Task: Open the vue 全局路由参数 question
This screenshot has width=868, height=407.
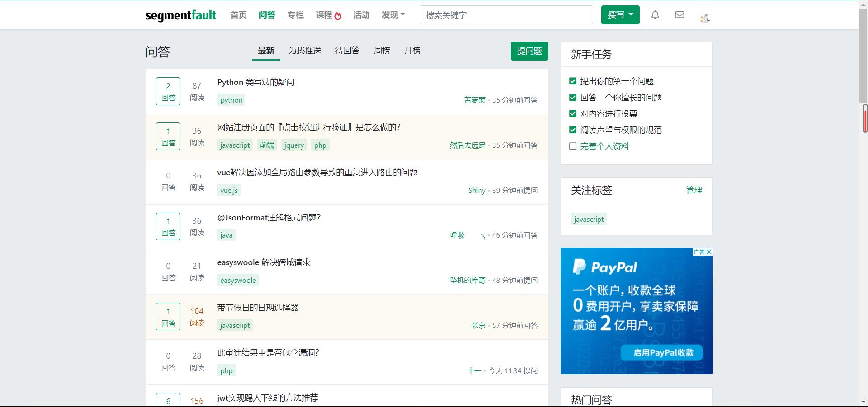Action: click(317, 173)
